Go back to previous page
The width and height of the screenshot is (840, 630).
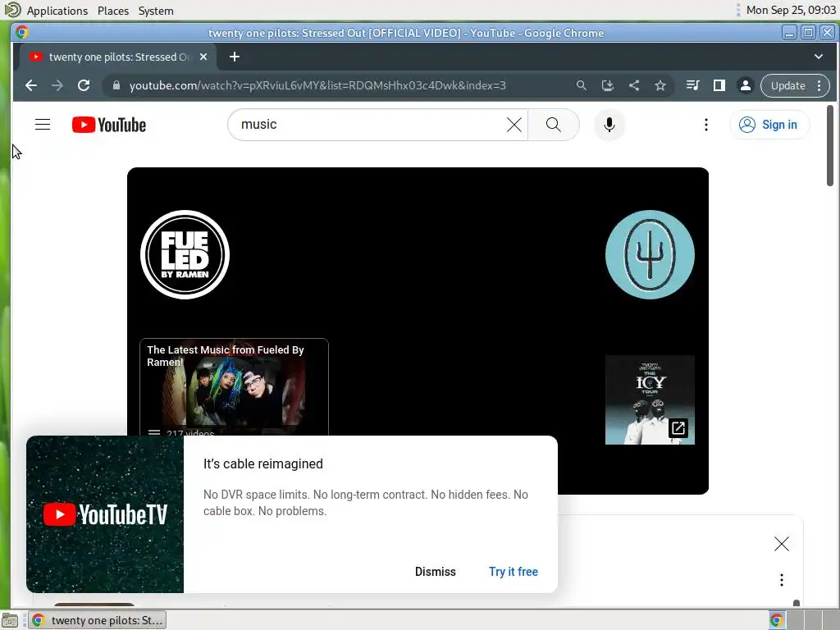[x=31, y=85]
